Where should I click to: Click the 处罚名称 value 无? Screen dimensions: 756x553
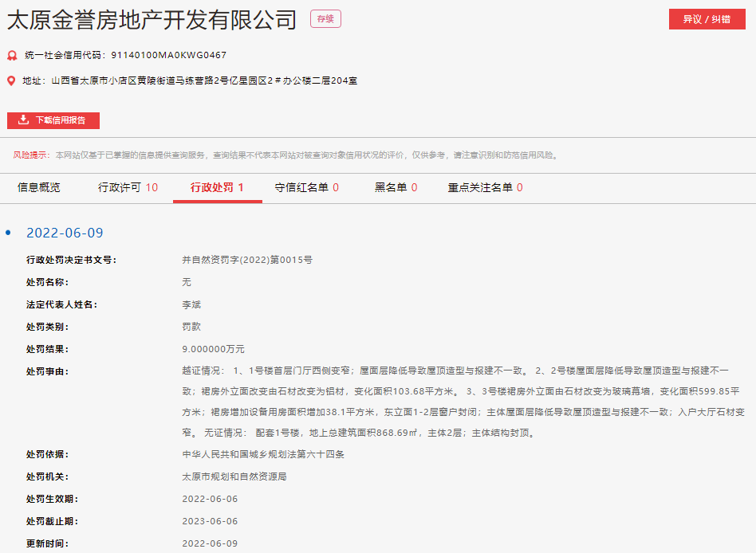[187, 282]
